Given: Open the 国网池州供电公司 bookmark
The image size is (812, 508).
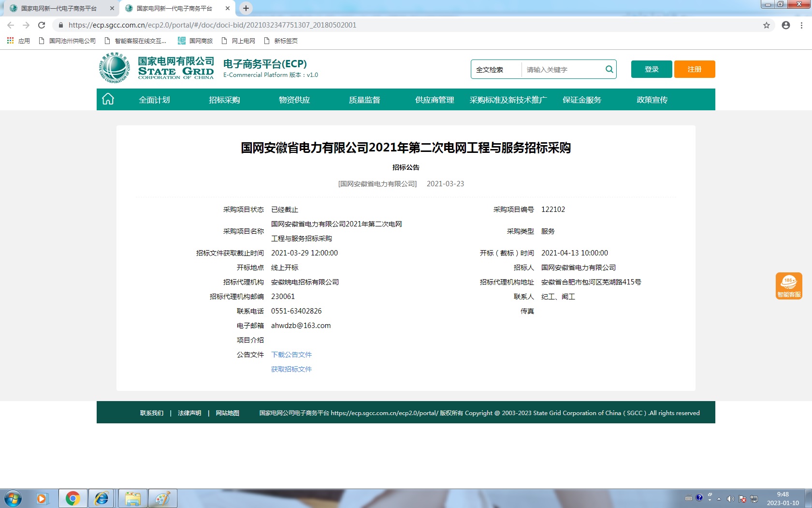Looking at the screenshot, I should pos(67,41).
